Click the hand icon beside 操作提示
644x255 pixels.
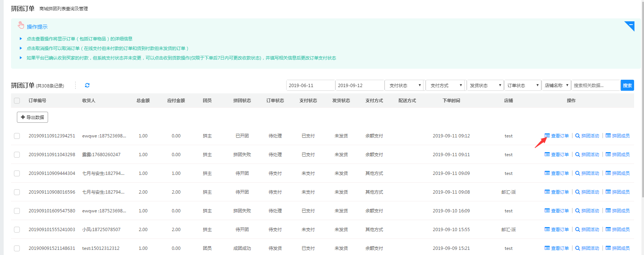click(21, 25)
